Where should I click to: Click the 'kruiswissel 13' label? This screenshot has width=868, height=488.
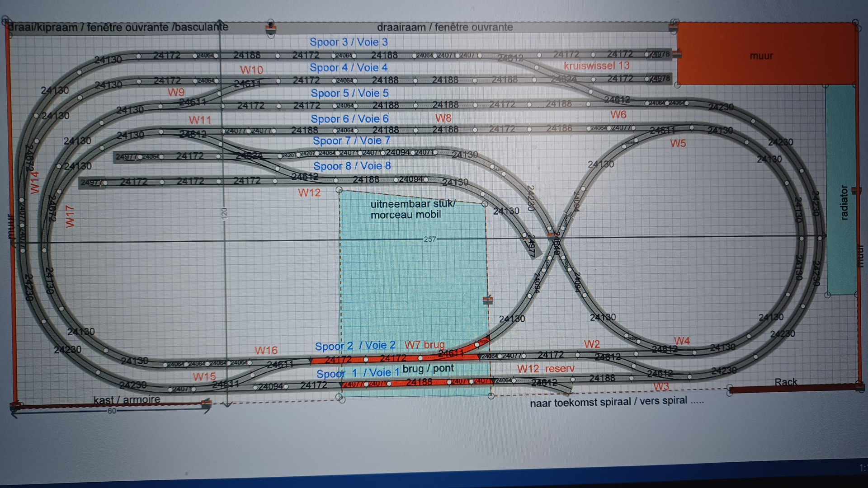pyautogui.click(x=596, y=66)
